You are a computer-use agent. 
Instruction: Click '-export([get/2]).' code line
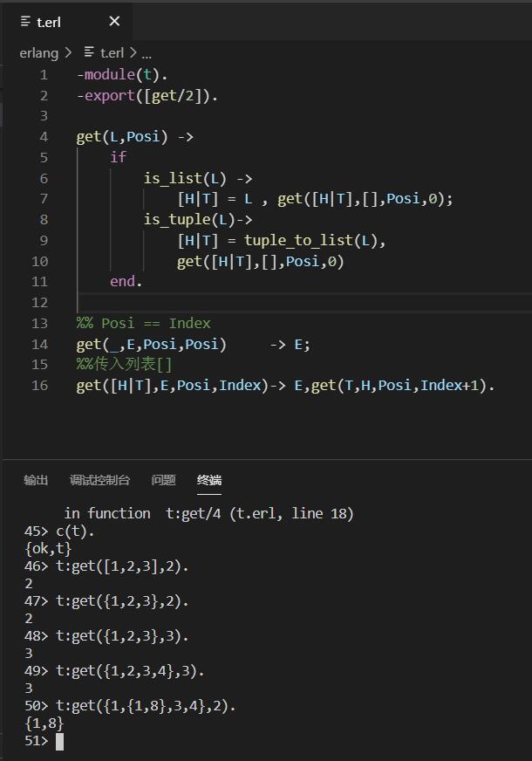point(147,96)
